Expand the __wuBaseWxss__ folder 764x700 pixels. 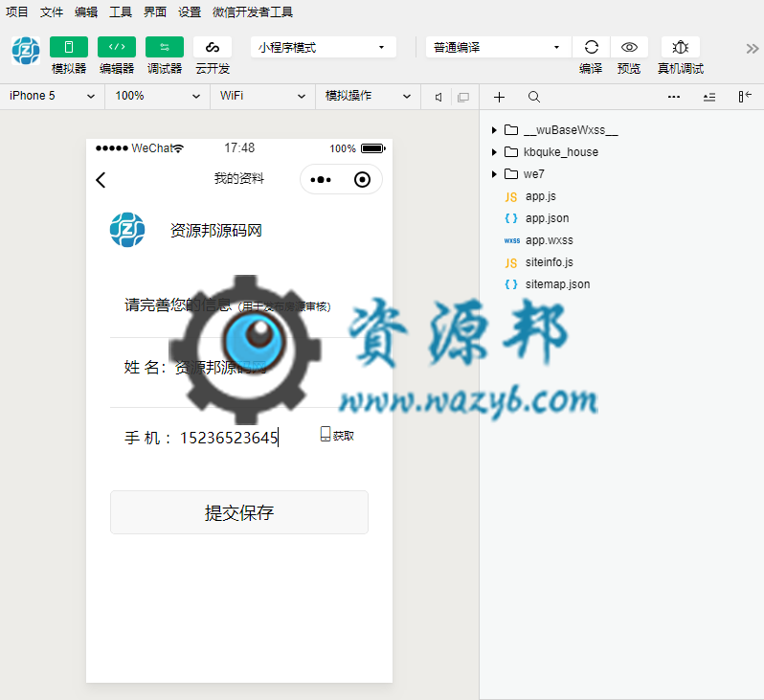point(555,130)
